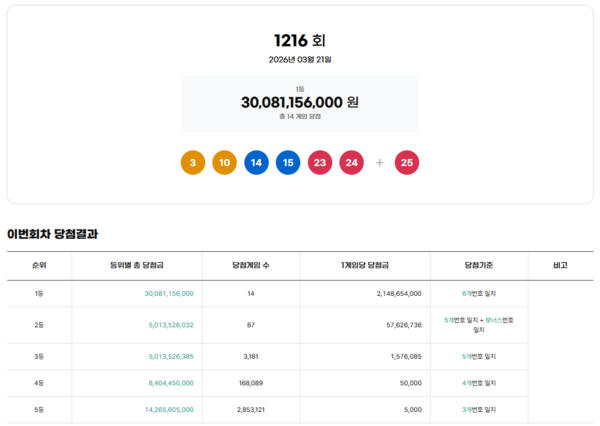Click the '1게임당 당첨금' column header
The height and width of the screenshot is (426, 600).
pyautogui.click(x=365, y=265)
